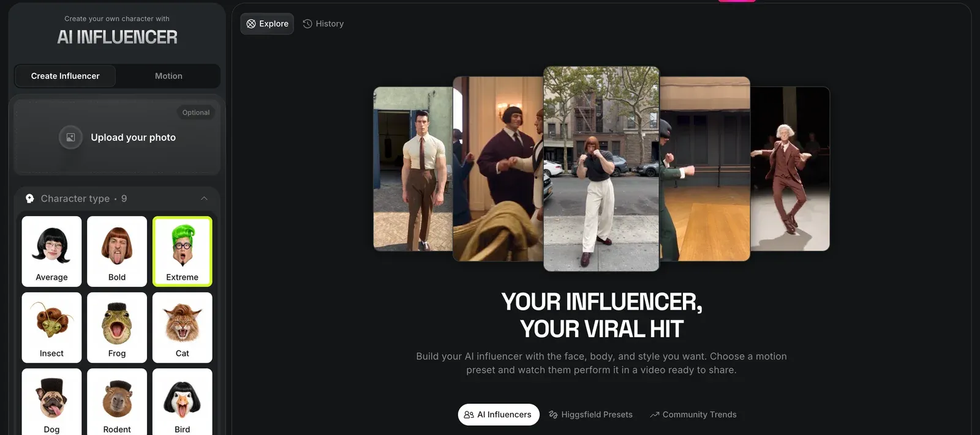Open the green jacket dancer video
Viewport: 980px width, 435px height.
[705, 169]
